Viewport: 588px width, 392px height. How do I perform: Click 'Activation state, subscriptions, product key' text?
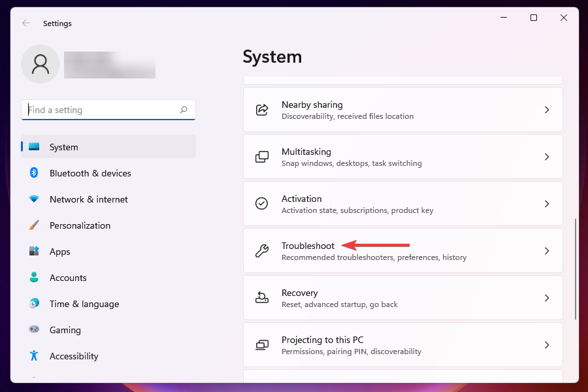tap(357, 210)
